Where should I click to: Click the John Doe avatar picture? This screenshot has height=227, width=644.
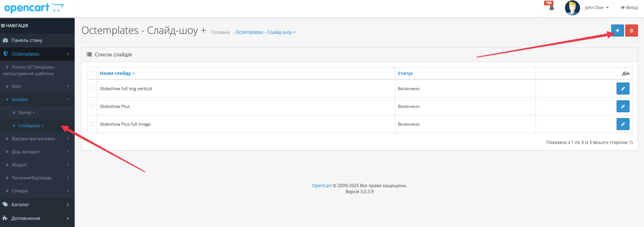coord(572,8)
